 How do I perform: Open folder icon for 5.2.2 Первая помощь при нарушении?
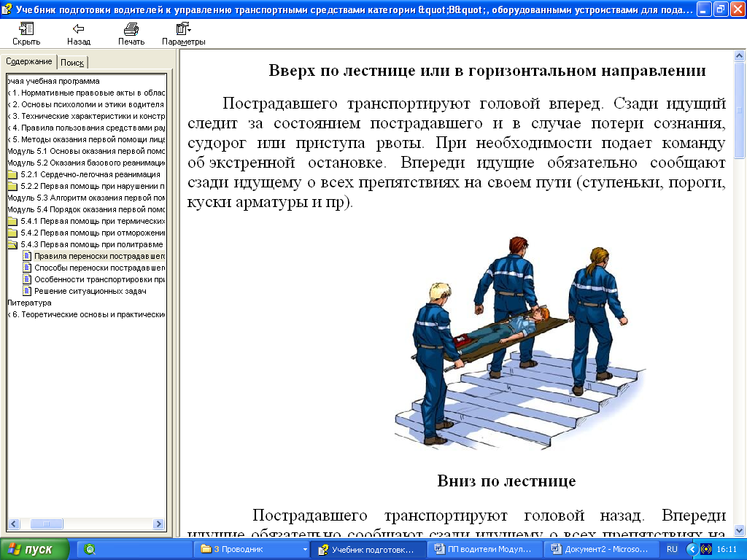13,186
